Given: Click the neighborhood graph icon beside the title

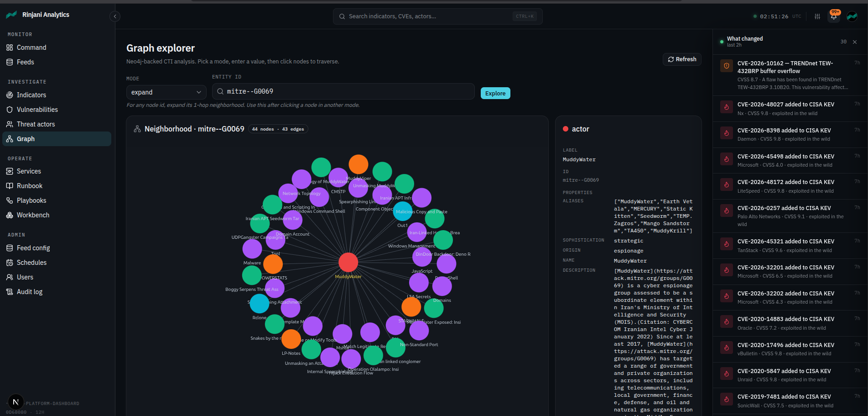Looking at the screenshot, I should 137,129.
